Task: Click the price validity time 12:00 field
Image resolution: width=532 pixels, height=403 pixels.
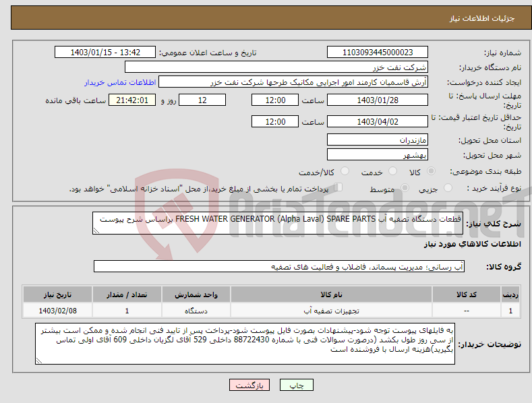Action: click(275, 121)
